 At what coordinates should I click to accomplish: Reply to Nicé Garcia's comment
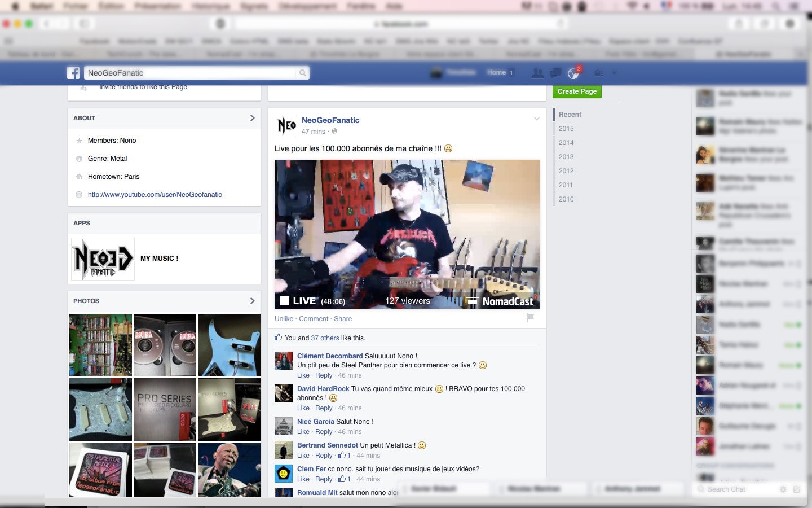(324, 432)
